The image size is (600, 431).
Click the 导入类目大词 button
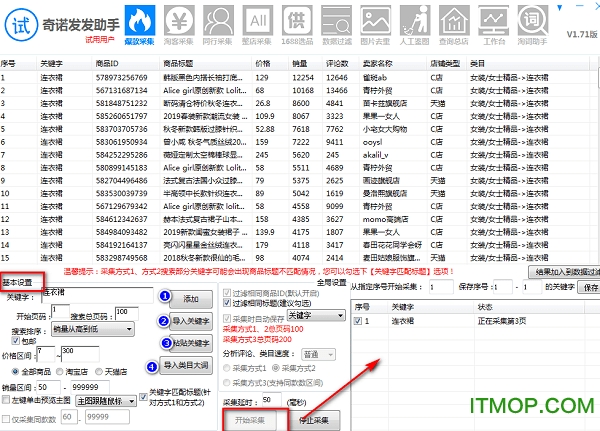(186, 365)
